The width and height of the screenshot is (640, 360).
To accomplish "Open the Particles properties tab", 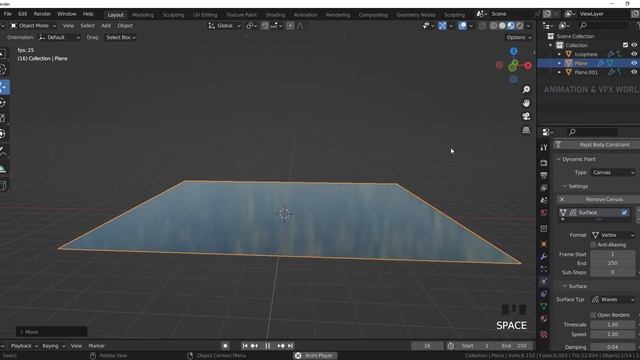I will (544, 269).
